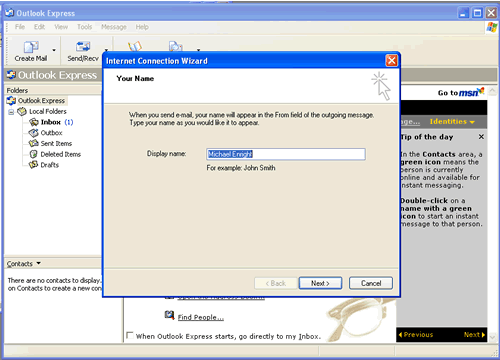This screenshot has height=360, width=500.
Task: Collapse the Local Folders tree node
Action: [11, 112]
